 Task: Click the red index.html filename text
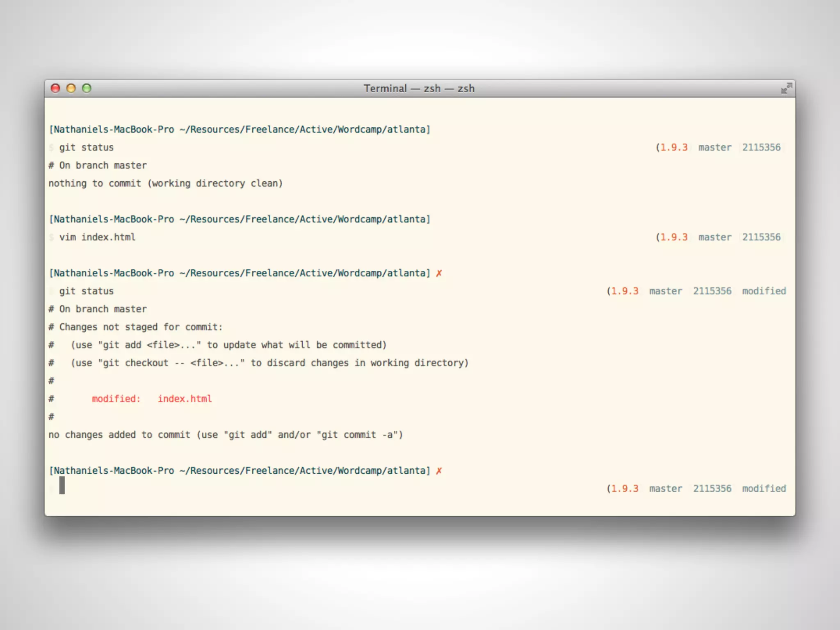[185, 399]
